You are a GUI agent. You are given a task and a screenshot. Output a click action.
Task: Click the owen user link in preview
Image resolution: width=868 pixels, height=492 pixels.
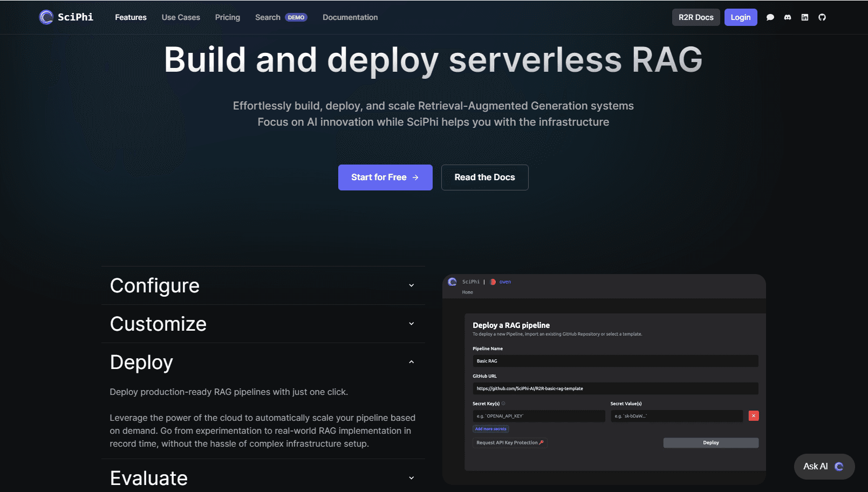click(505, 282)
